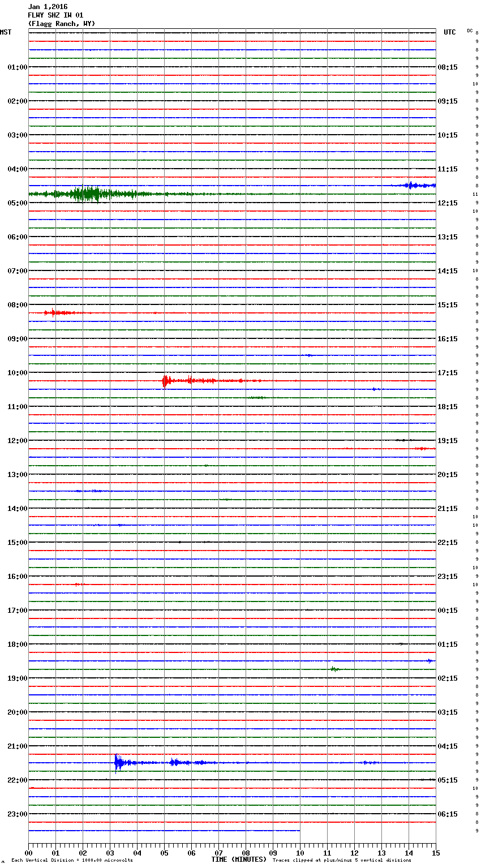The image size is (481, 868).
Task: Click the UTC timezone header
Action: [450, 32]
